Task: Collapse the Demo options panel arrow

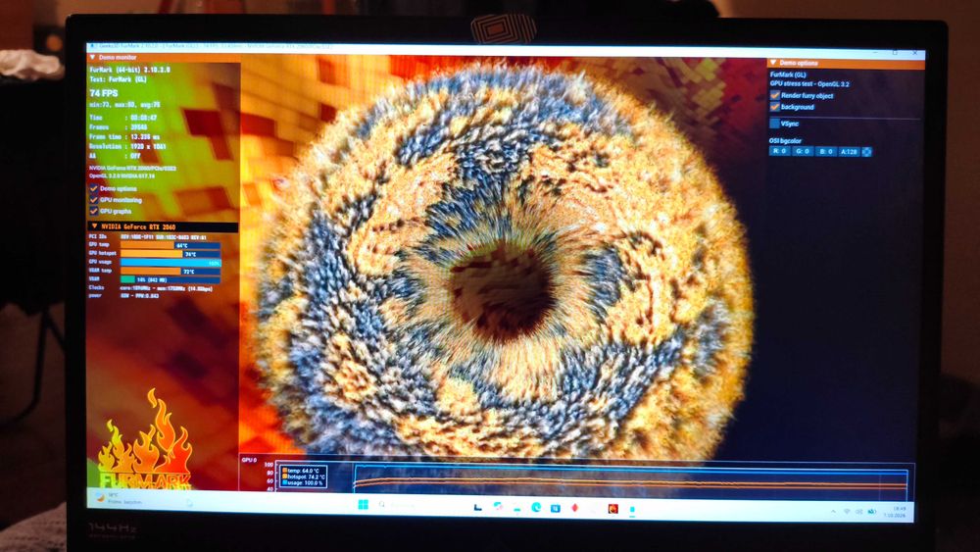Action: (x=774, y=63)
